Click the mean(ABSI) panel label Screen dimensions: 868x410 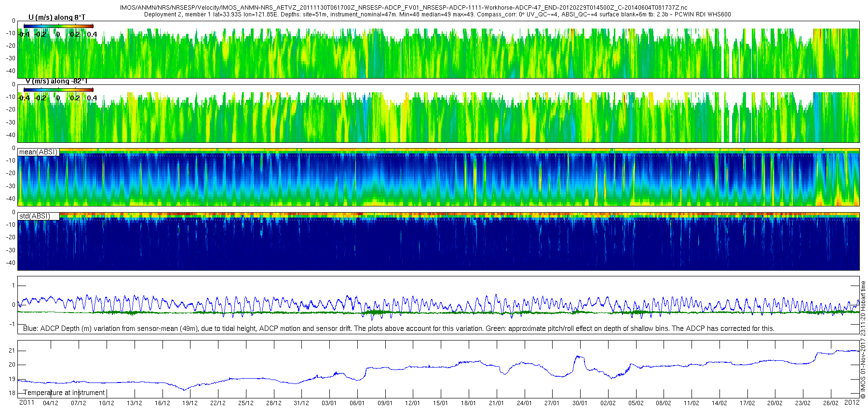pyautogui.click(x=38, y=152)
